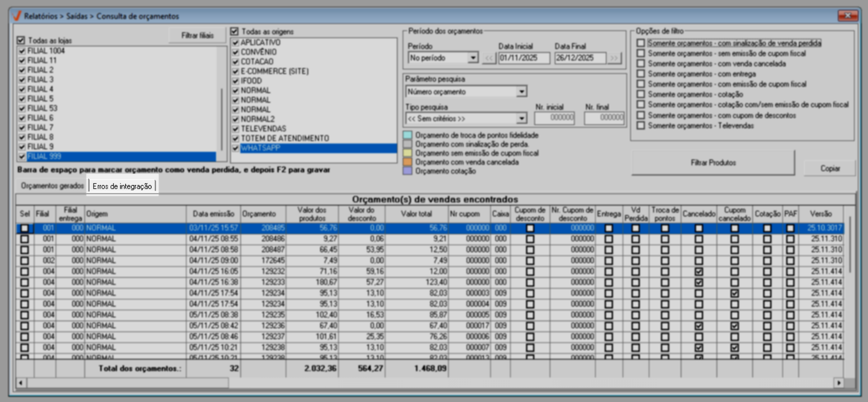Screen dimensions: 868x402
Task: Enable Somente orçamentos com venda cancelada
Action: (640, 64)
